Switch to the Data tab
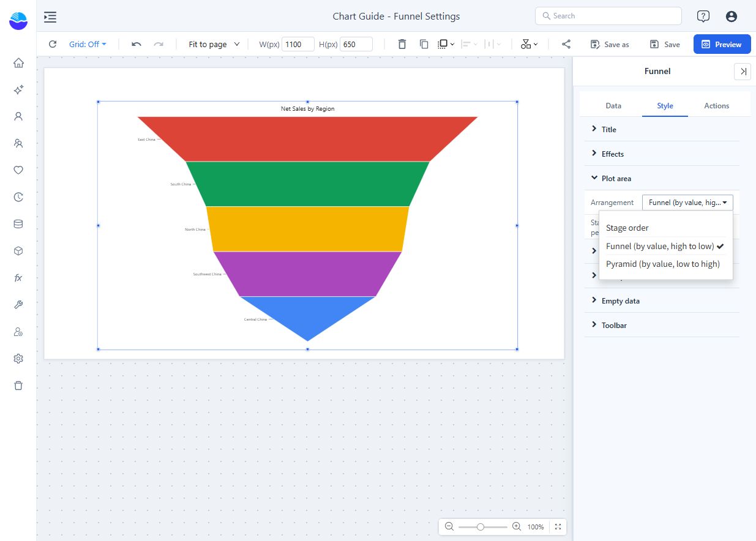Image resolution: width=756 pixels, height=541 pixels. coord(613,105)
